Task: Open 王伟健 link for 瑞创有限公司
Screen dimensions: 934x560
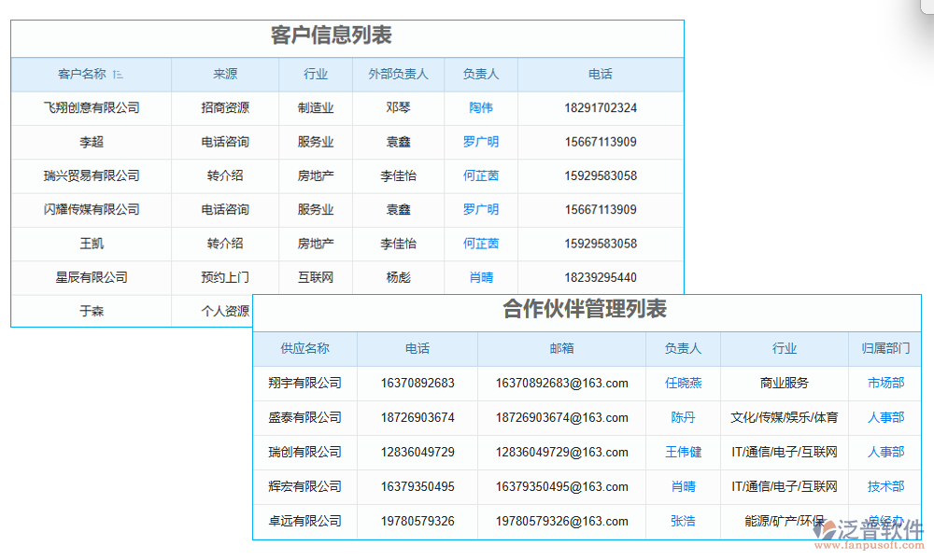Action: pos(683,452)
